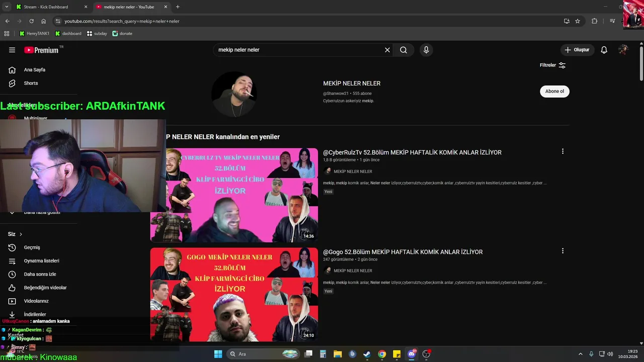The image size is (644, 362).
Task: Click the taskbar Ara search box
Action: [264, 354]
